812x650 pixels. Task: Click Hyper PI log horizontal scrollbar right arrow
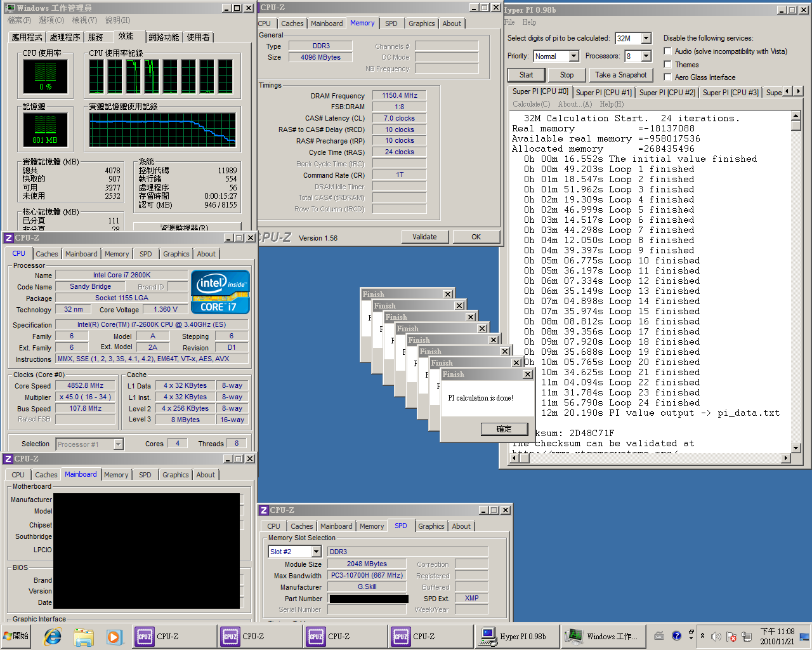click(786, 458)
